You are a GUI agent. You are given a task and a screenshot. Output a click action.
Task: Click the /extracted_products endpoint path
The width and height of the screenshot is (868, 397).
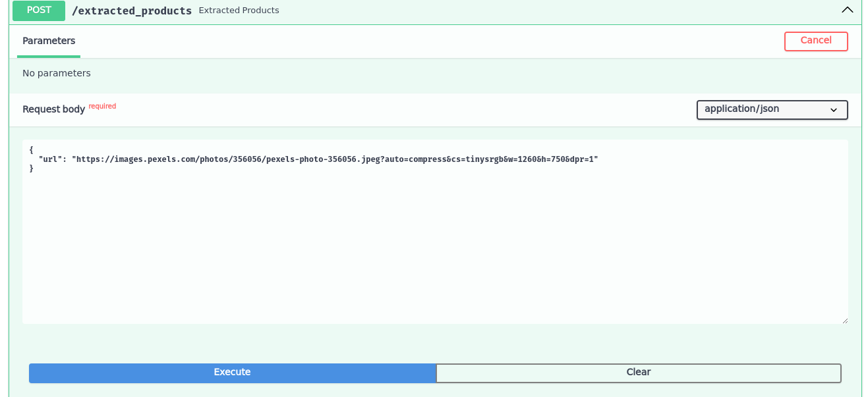tap(132, 11)
